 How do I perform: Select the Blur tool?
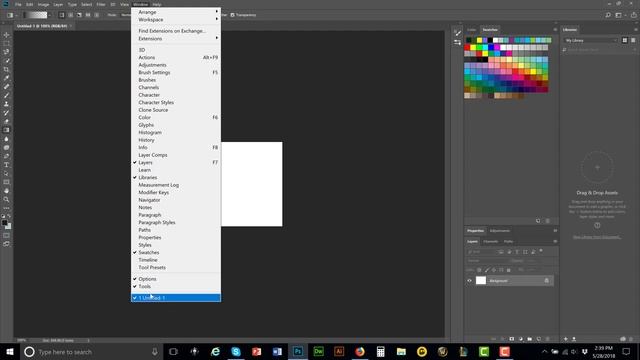(x=6, y=139)
